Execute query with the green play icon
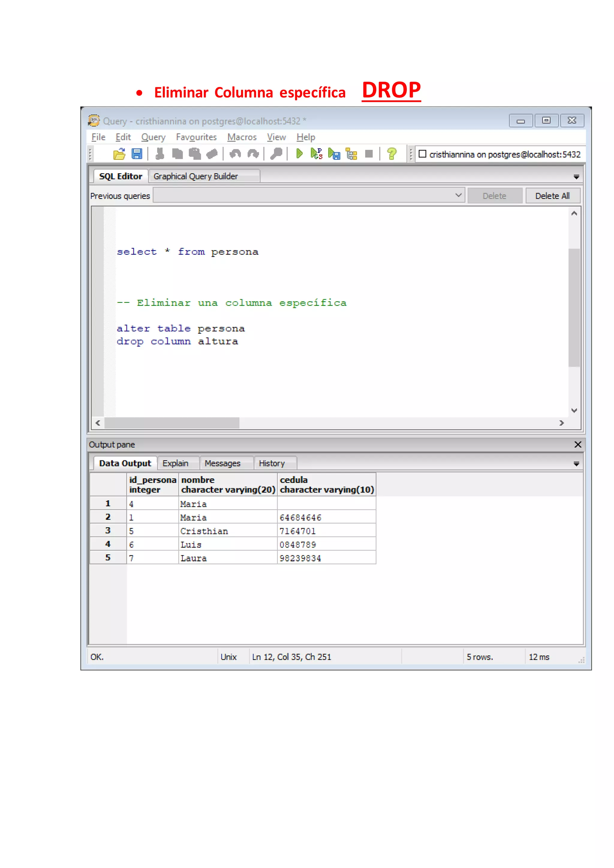The width and height of the screenshot is (614, 868). pos(300,154)
